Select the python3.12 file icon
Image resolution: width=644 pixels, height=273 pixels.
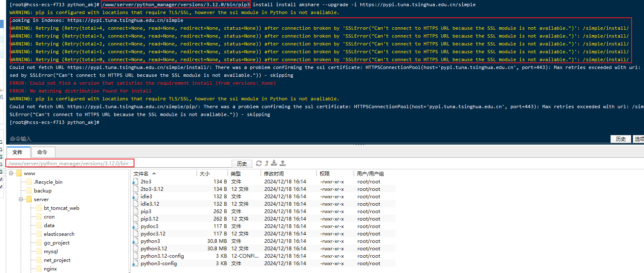tap(136, 249)
